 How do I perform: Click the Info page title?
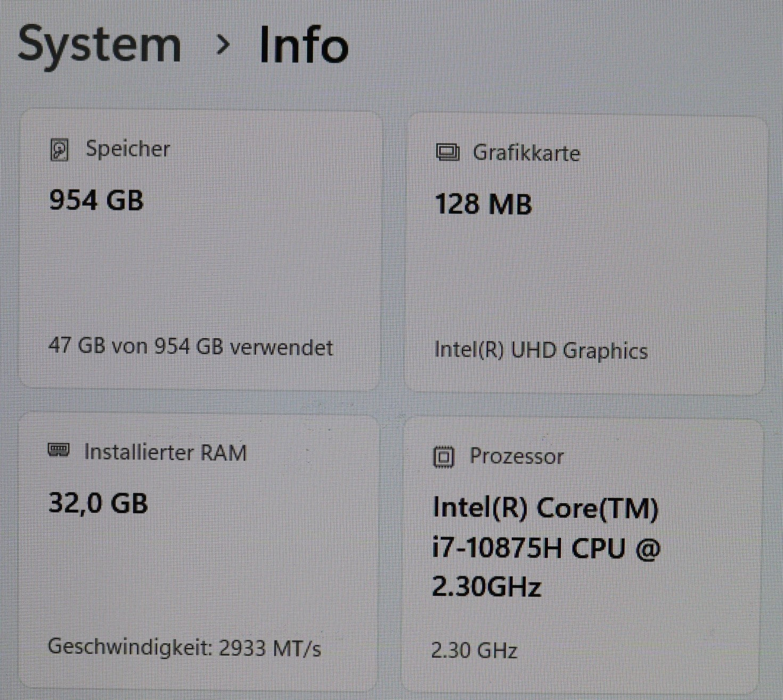(x=304, y=46)
